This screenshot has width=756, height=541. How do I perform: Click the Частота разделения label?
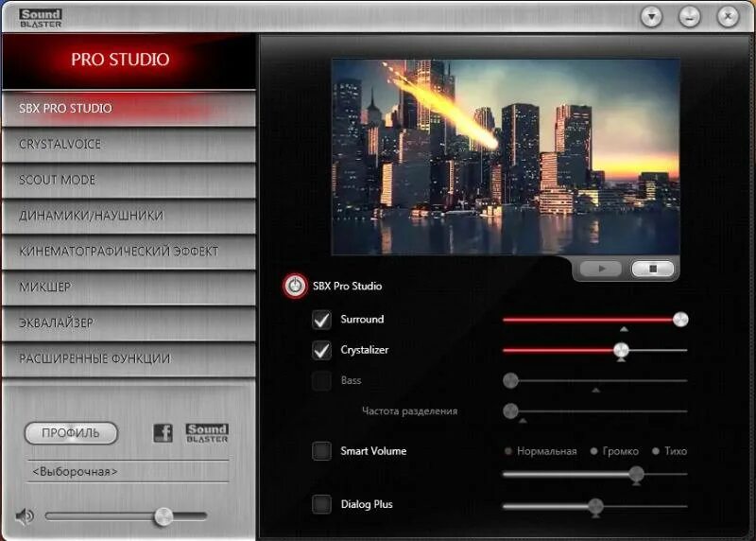410,411
